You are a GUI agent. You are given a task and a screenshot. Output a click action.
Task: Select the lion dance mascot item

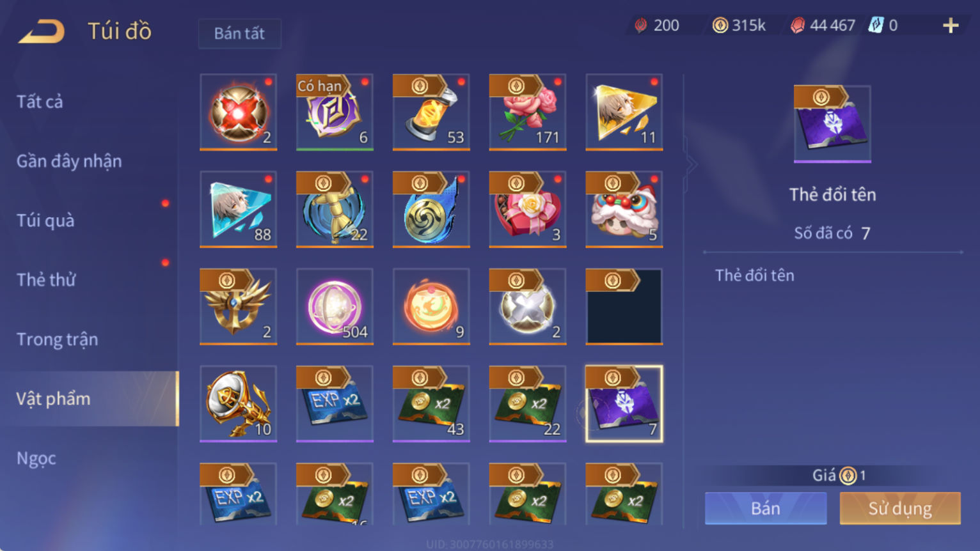click(624, 209)
